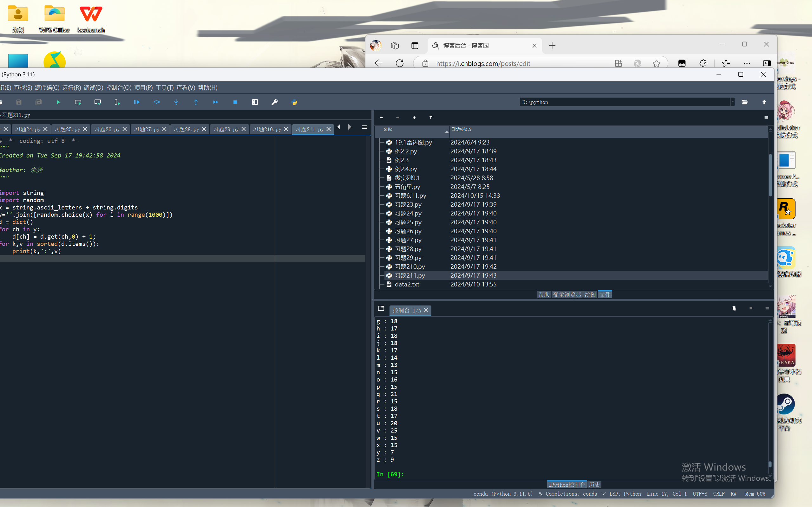Screen dimensions: 812x507
Task: Select the 运行(C) run menu
Action: pos(70,87)
